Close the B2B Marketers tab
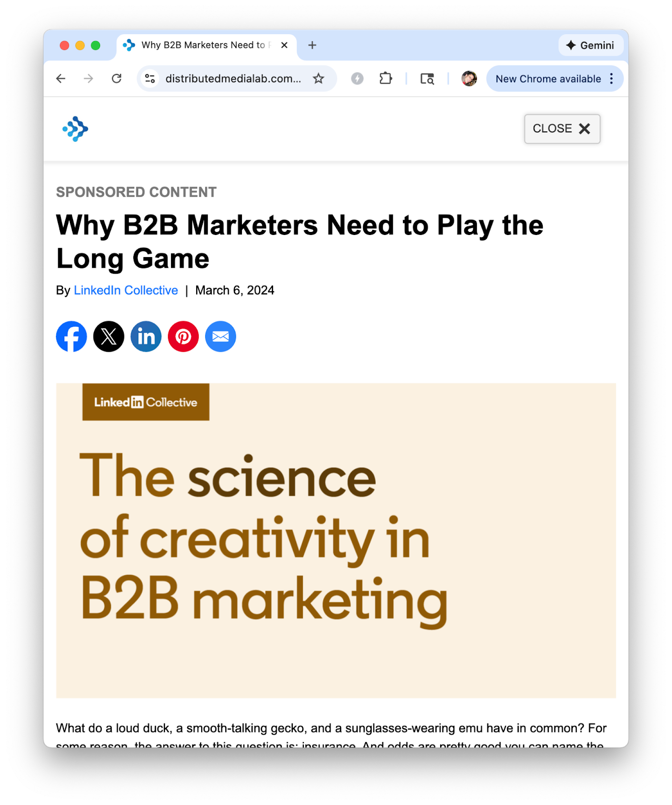The height and width of the screenshot is (805, 672). [x=284, y=45]
